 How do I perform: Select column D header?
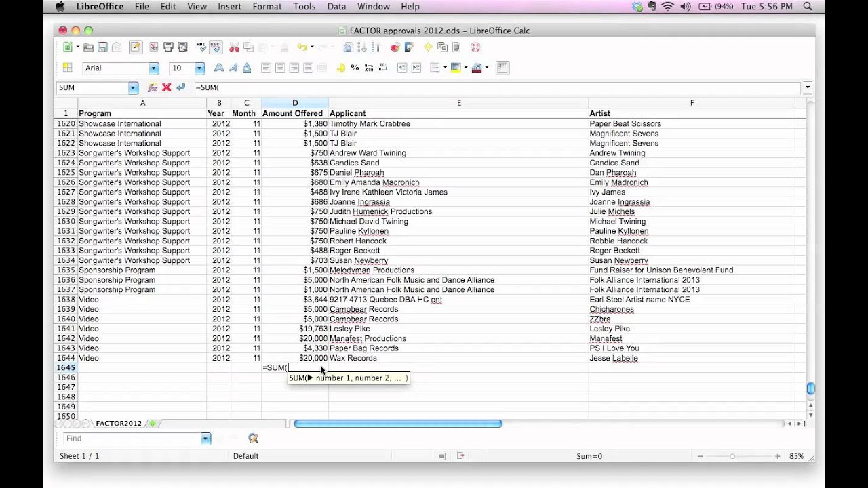(x=295, y=103)
